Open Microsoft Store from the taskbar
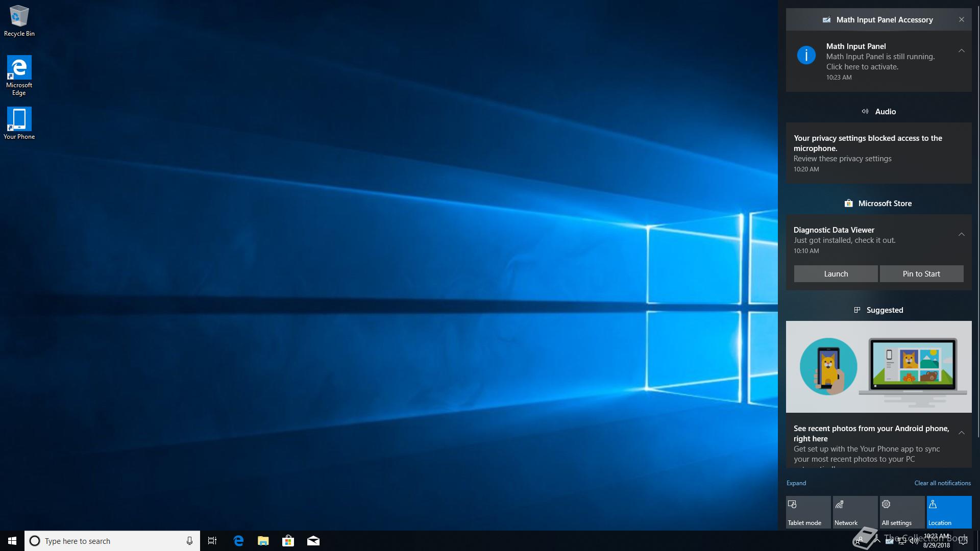Image resolution: width=980 pixels, height=551 pixels. [x=288, y=541]
